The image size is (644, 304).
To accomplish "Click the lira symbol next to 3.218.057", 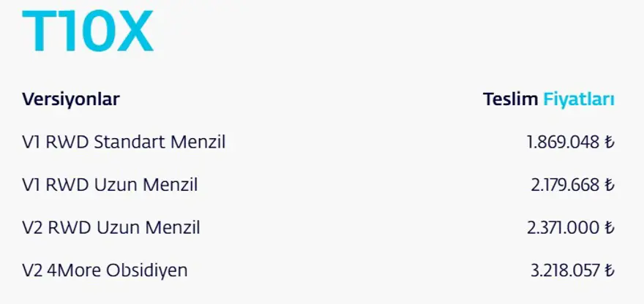I will [609, 271].
